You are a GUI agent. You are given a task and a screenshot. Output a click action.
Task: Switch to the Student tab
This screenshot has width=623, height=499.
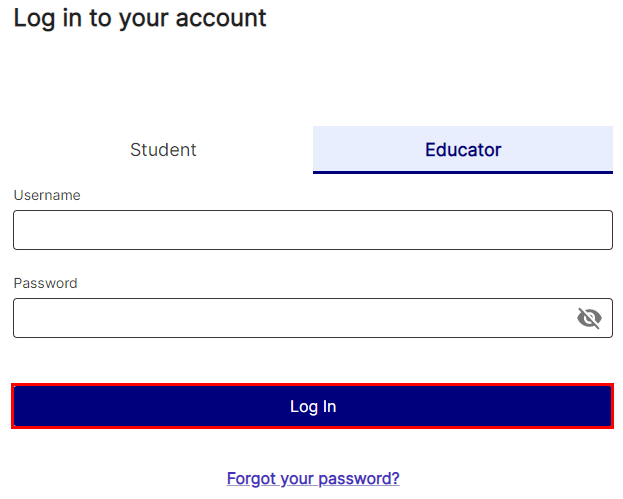point(163,150)
